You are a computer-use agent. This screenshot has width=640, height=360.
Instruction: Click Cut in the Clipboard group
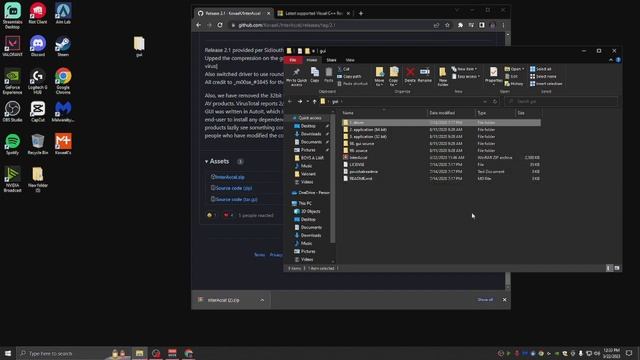coord(344,69)
